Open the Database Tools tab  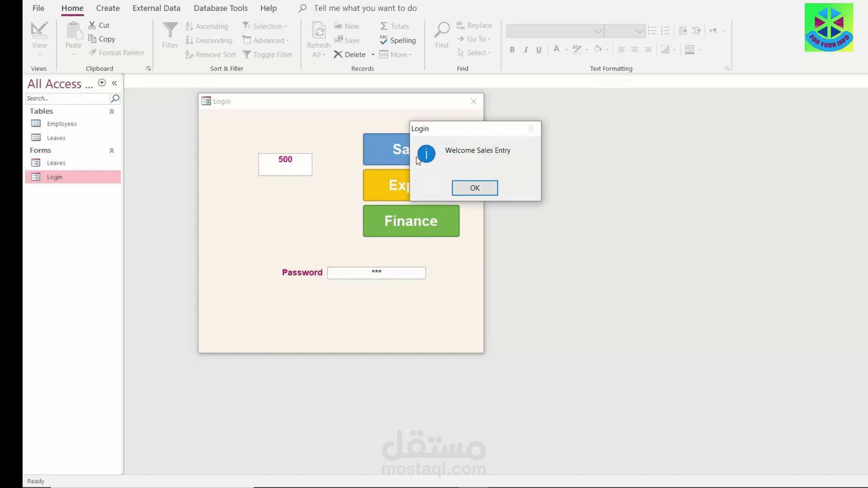(221, 8)
